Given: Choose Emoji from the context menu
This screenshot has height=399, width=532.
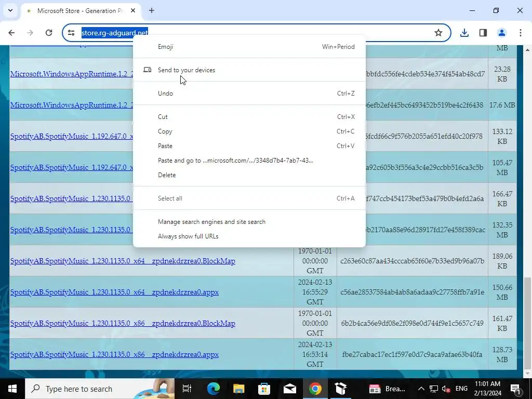Looking at the screenshot, I should coord(249,46).
